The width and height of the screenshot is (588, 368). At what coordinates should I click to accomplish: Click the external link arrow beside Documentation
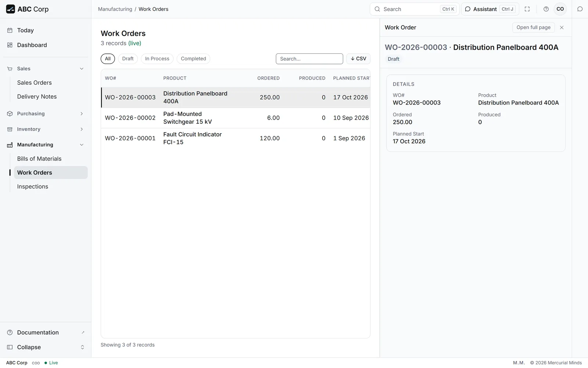click(83, 332)
